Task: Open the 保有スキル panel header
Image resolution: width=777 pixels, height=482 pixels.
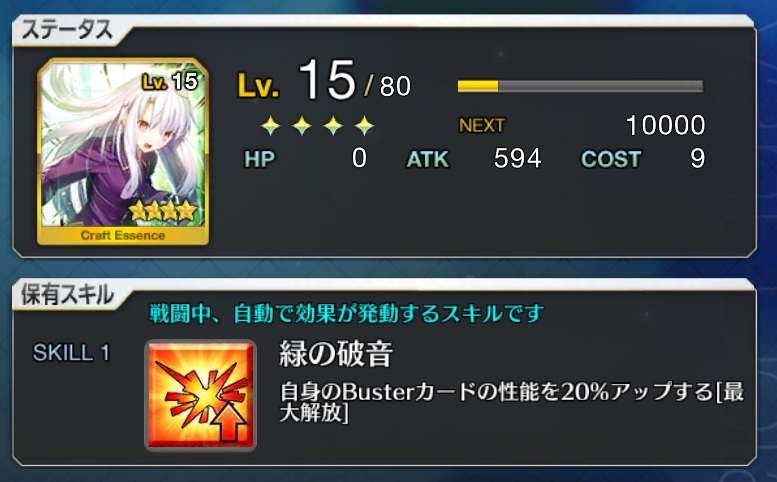Action: point(68,295)
